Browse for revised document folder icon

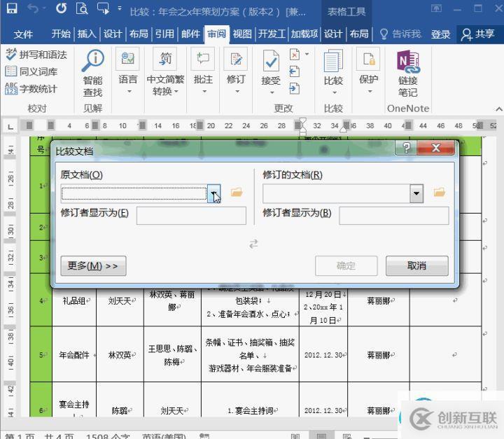coord(439,193)
